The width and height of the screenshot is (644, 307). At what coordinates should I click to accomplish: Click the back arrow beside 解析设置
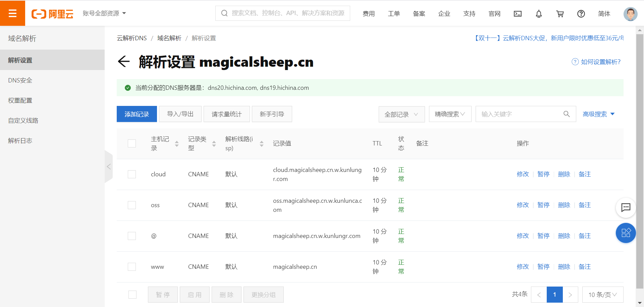tap(124, 61)
